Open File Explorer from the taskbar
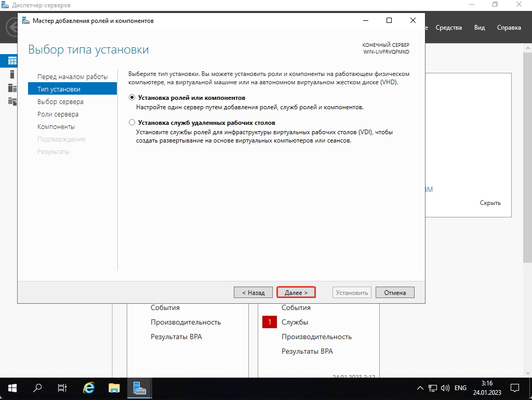This screenshot has height=400, width=532. [x=114, y=388]
